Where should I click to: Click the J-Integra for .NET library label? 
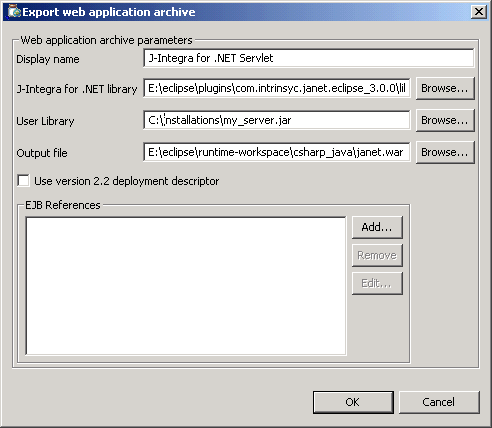77,89
